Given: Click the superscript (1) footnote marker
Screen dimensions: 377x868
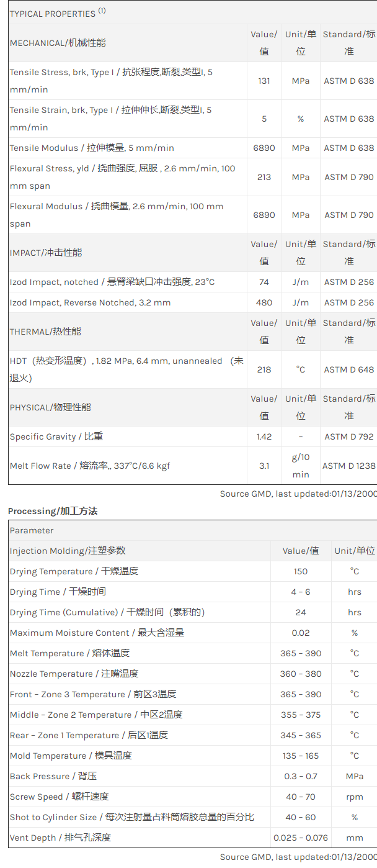Looking at the screenshot, I should click(102, 11).
